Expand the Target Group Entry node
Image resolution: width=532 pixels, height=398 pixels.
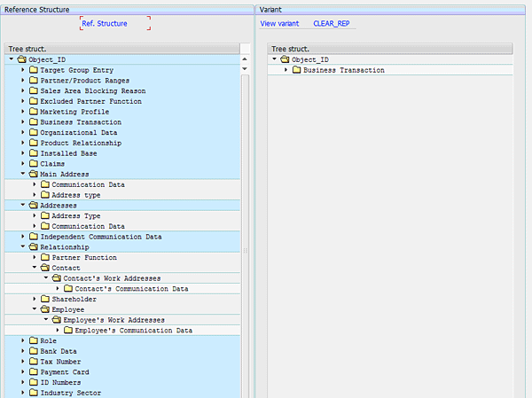[x=23, y=70]
